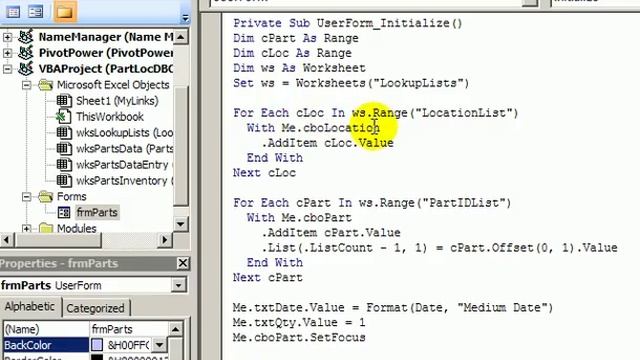Toggle Folders view in Project Explorer
This screenshot has width=640, height=360.
click(64, 11)
